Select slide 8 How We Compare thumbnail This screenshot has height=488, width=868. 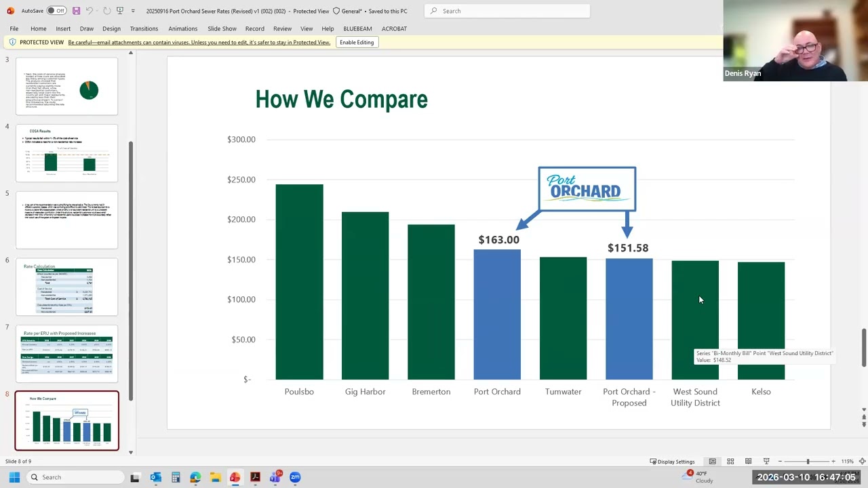[x=66, y=421]
